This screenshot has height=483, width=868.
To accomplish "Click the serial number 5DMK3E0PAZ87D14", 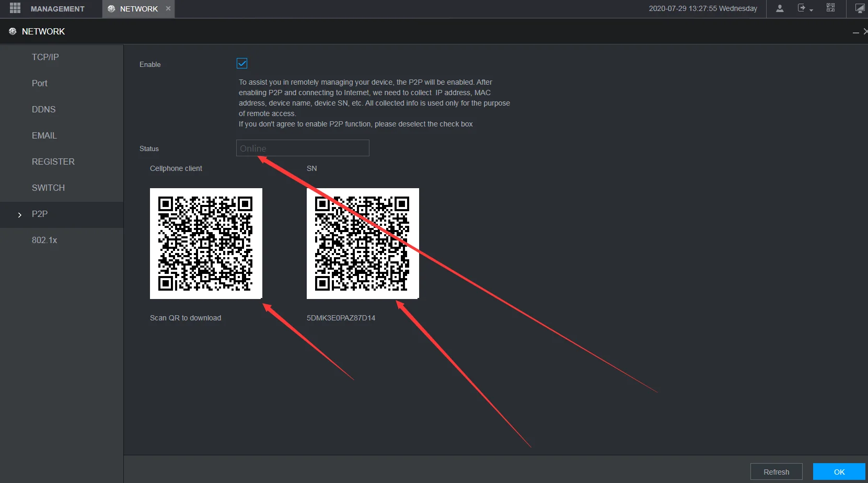I will (341, 318).
